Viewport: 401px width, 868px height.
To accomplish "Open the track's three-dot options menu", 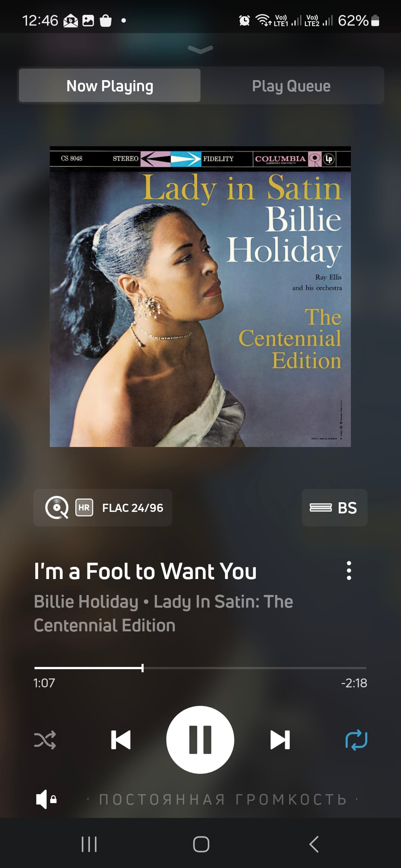I will 349,571.
